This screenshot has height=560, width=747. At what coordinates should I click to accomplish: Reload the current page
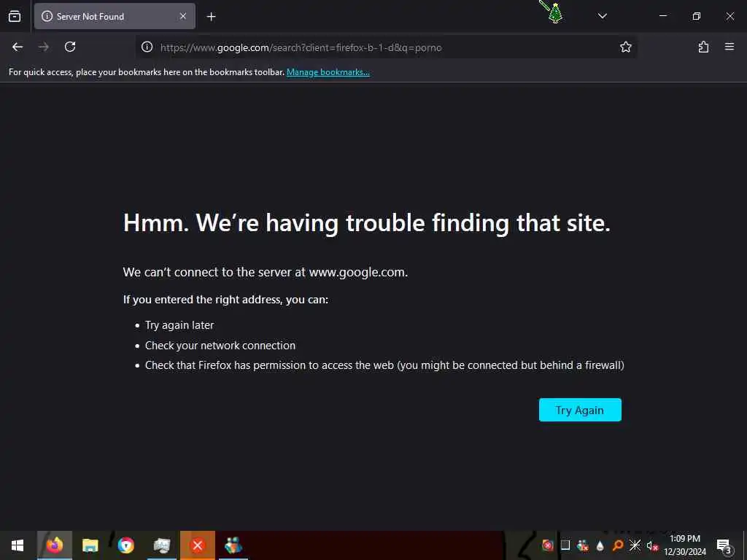tap(70, 47)
